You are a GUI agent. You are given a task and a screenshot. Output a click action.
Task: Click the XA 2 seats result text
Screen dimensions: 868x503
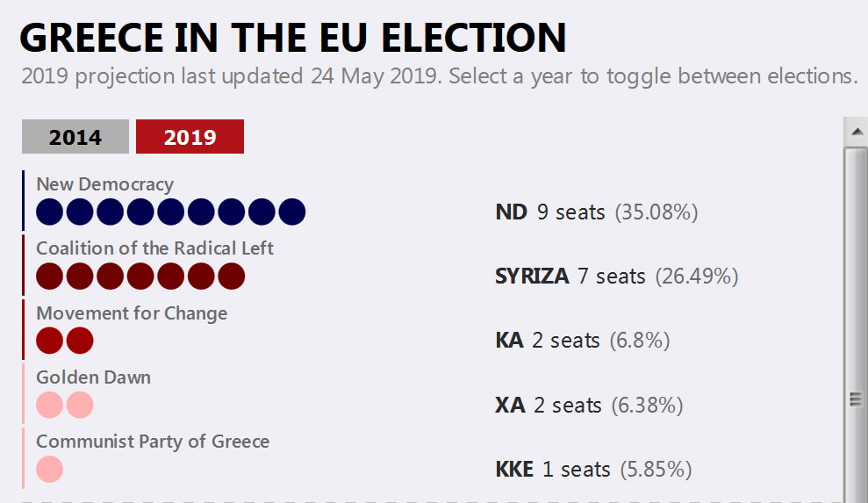click(x=589, y=405)
